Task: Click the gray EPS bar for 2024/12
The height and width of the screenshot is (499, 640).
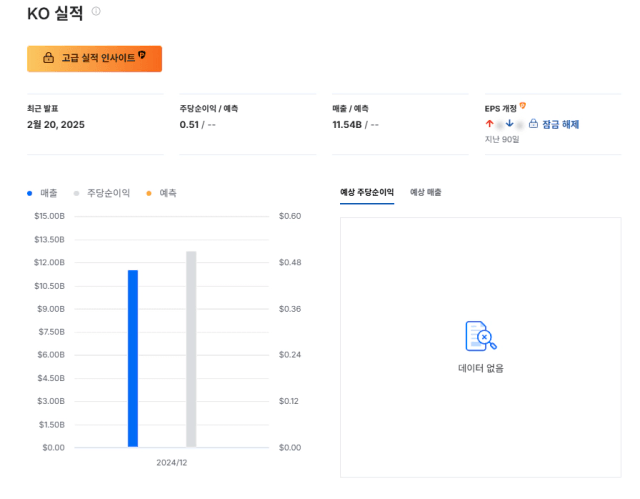Action: [191, 349]
